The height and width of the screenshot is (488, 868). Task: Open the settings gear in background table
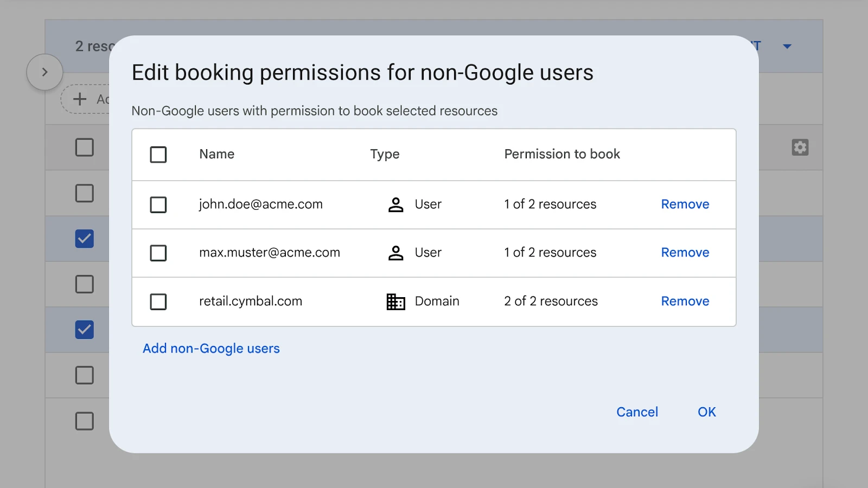click(800, 147)
